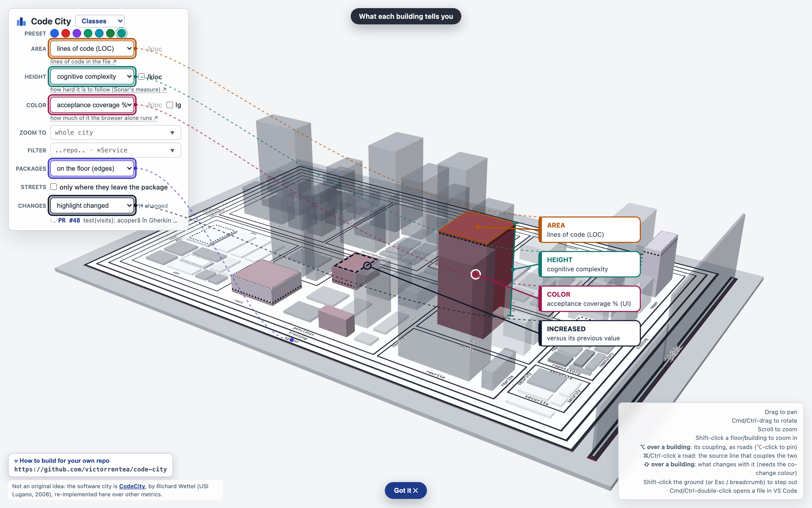Open 'how much of it the browser alone runs' link
This screenshot has width=812, height=508.
[x=104, y=118]
